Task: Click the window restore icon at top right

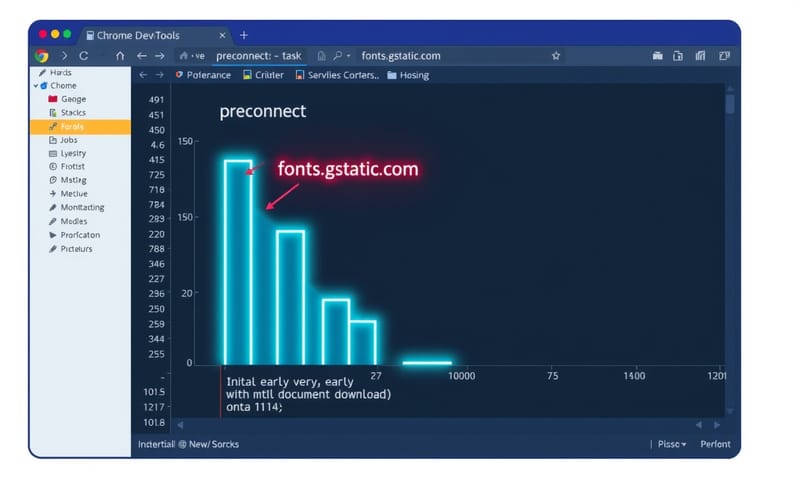Action: [724, 56]
